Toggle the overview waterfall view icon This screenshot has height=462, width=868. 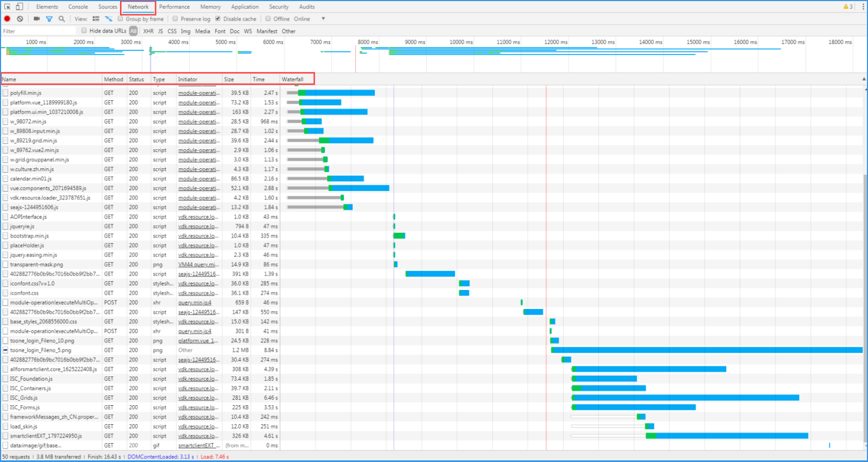click(108, 19)
